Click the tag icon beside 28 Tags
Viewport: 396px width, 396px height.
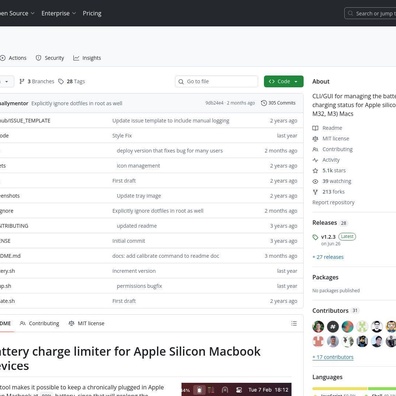(x=61, y=81)
